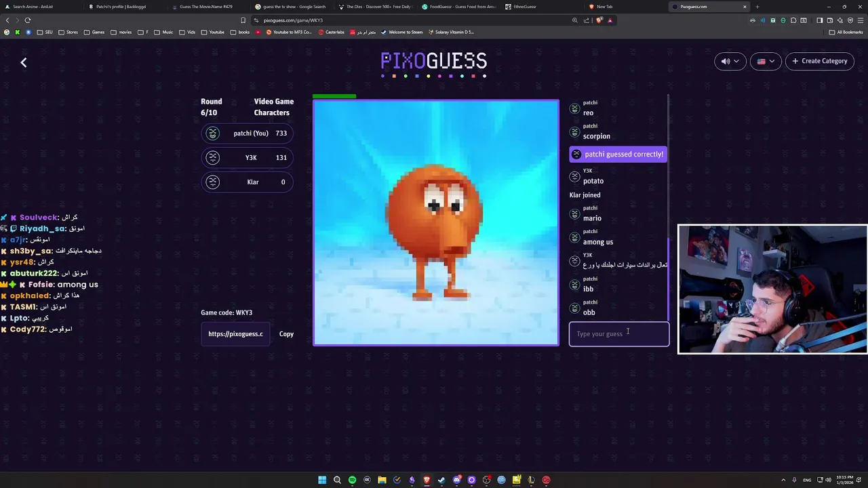
Task: Switch to guess the tv show Google tab
Action: pos(290,7)
